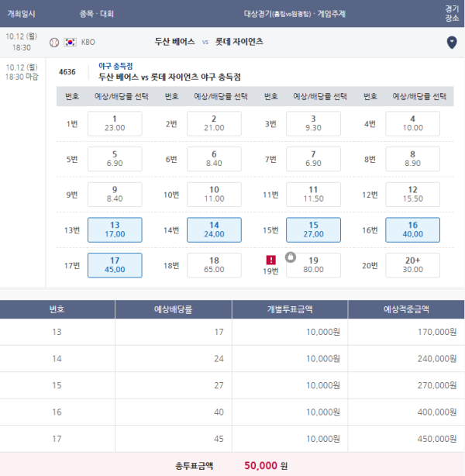The width and height of the screenshot is (465, 476).
Task: Click the 50,000 원 total stake amount
Action: (x=266, y=466)
